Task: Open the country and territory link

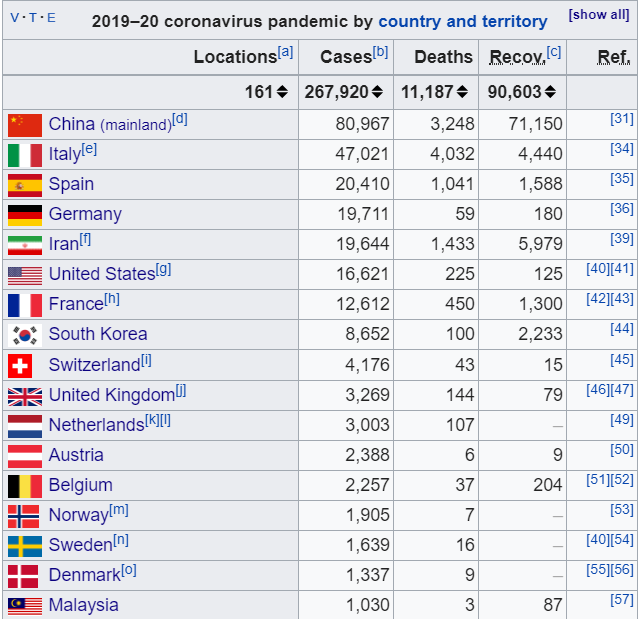Action: (463, 21)
